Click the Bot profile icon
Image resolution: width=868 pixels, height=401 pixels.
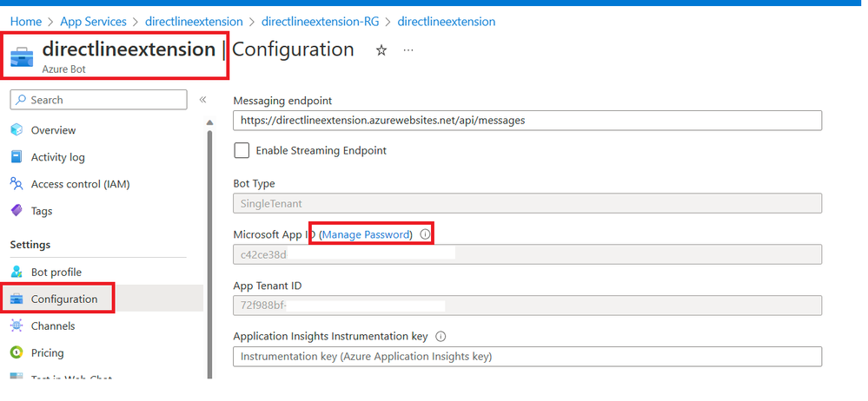17,272
